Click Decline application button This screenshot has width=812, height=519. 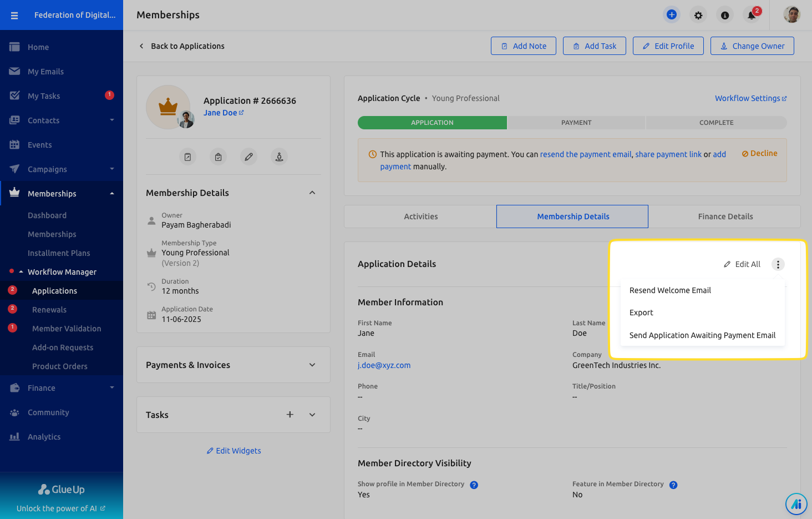tap(760, 153)
